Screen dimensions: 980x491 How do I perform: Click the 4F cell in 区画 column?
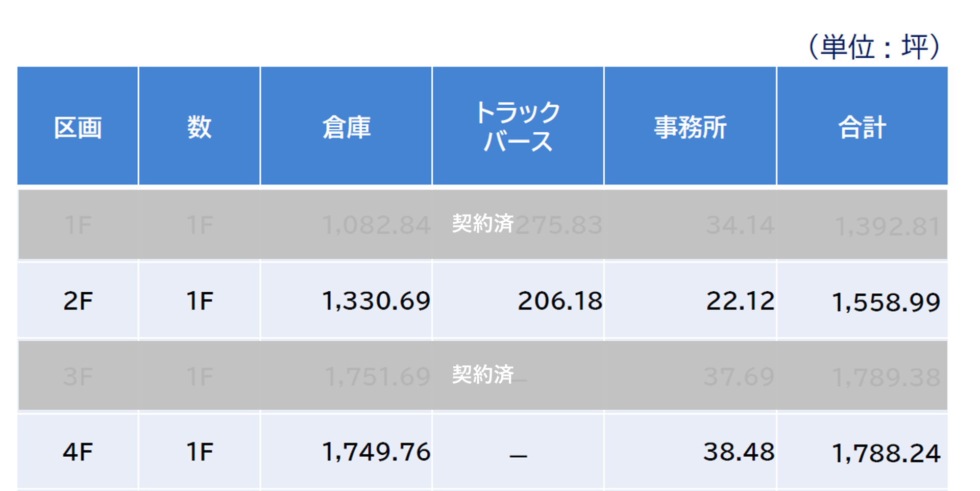click(78, 452)
